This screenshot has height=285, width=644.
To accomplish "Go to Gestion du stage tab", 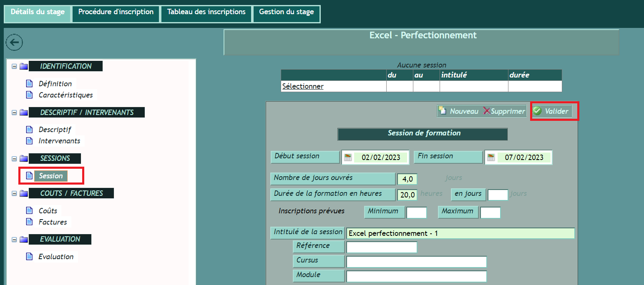I will tap(286, 12).
